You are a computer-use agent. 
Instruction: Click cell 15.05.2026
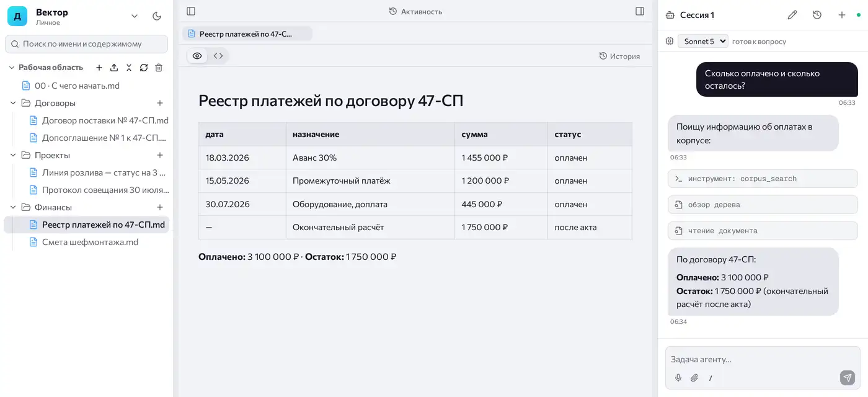point(242,181)
